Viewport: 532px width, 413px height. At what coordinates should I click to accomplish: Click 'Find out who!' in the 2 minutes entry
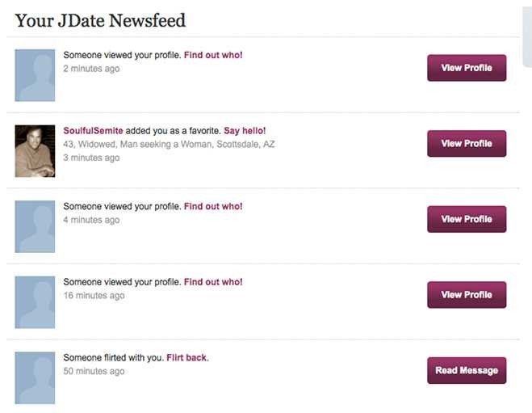pyautogui.click(x=213, y=55)
